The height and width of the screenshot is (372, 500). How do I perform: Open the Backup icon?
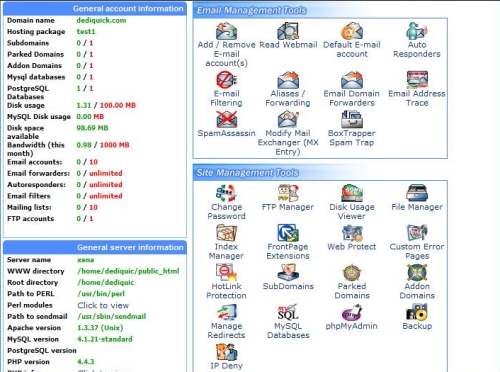pyautogui.click(x=417, y=312)
